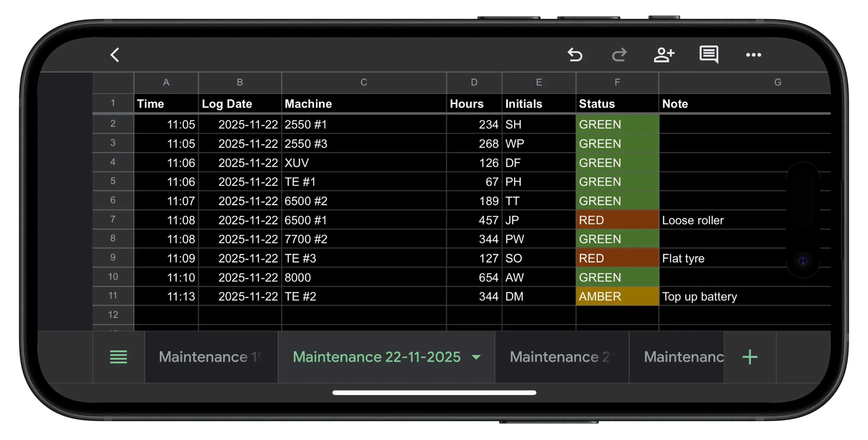
Task: Open the comments icon
Action: pyautogui.click(x=709, y=55)
